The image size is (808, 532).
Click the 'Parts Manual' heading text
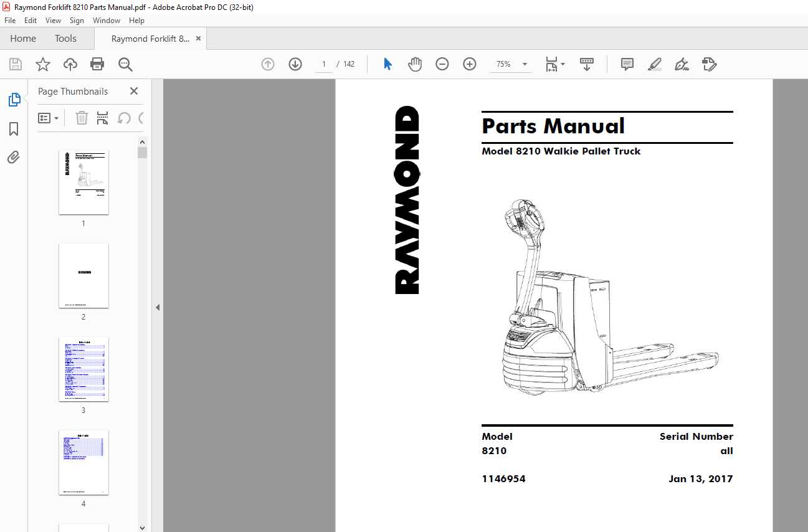tap(553, 126)
